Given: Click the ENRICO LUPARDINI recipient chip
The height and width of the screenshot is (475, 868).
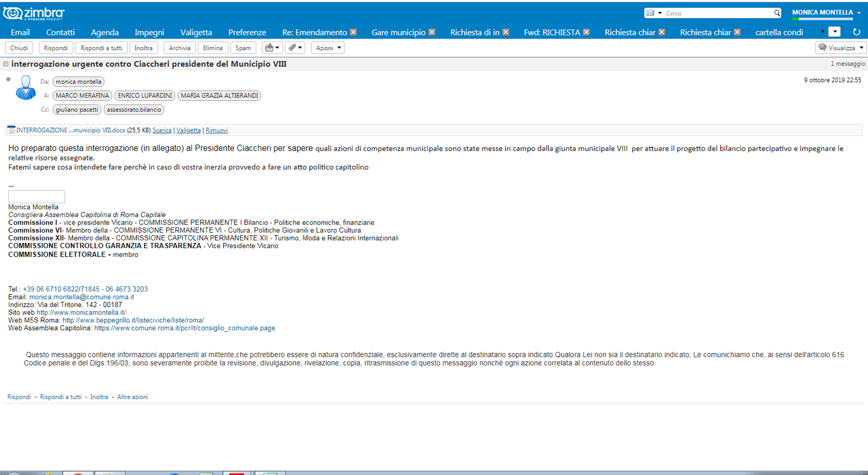Looking at the screenshot, I should point(145,95).
